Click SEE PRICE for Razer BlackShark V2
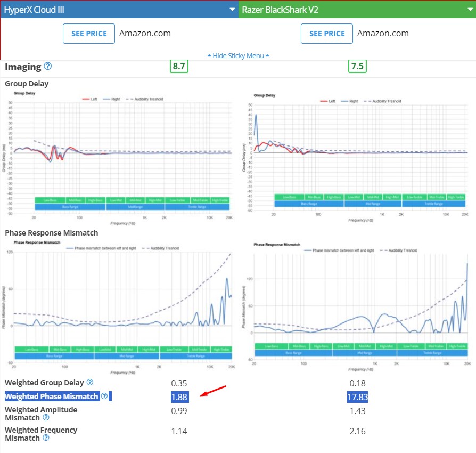The height and width of the screenshot is (453, 476). point(326,34)
